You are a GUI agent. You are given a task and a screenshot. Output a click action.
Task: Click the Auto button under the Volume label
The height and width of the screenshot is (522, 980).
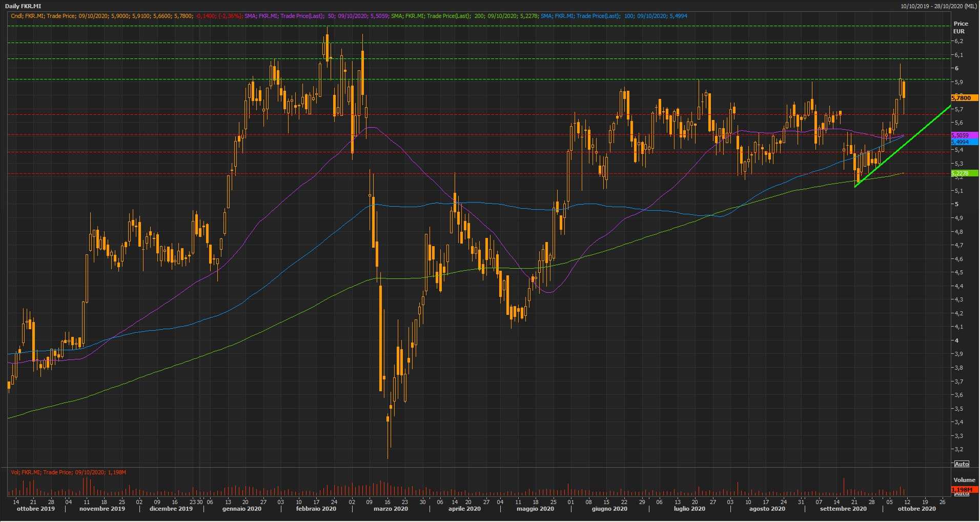coord(961,494)
